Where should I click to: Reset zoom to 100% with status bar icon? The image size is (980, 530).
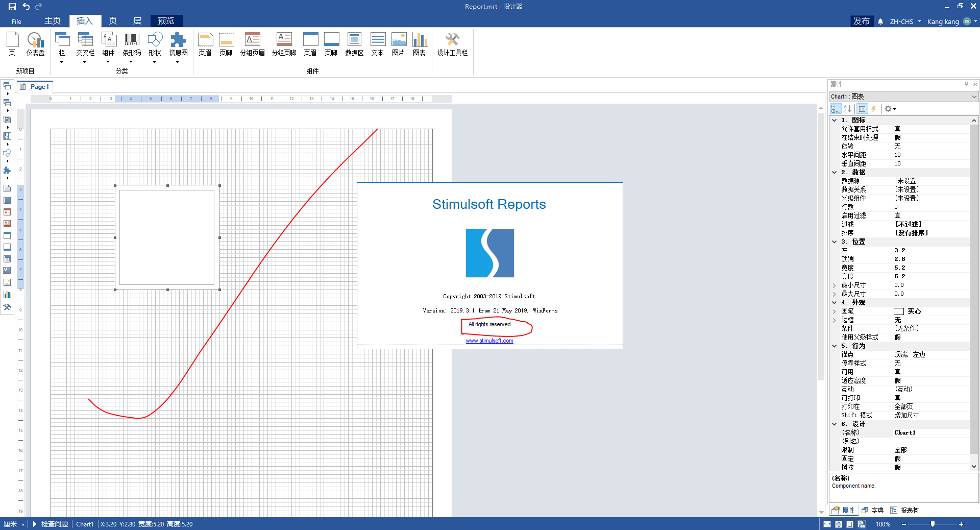[861, 524]
